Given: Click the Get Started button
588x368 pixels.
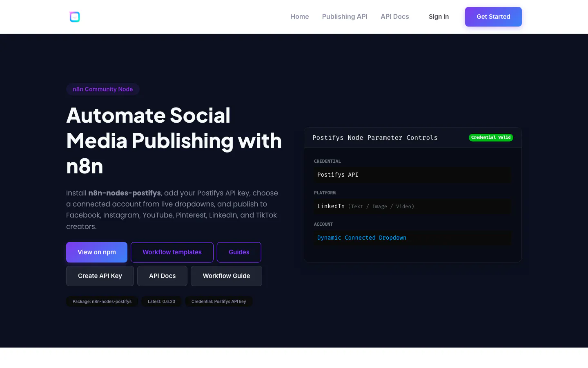Looking at the screenshot, I should coord(493,17).
